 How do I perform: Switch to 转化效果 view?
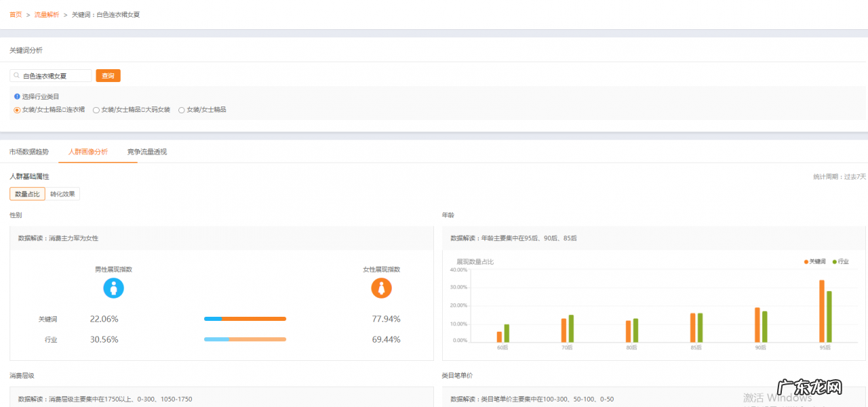(62, 194)
